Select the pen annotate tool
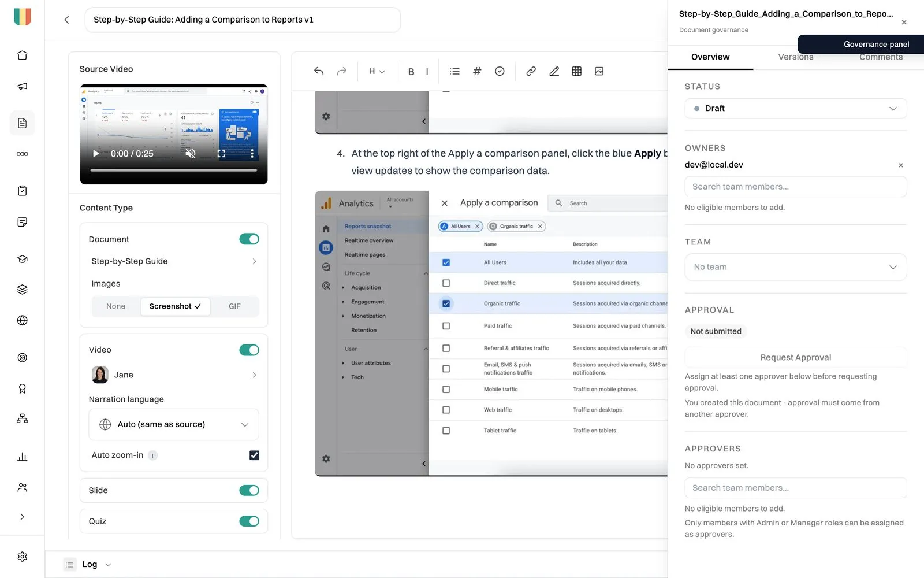Viewport: 924px width, 578px height. tap(554, 71)
